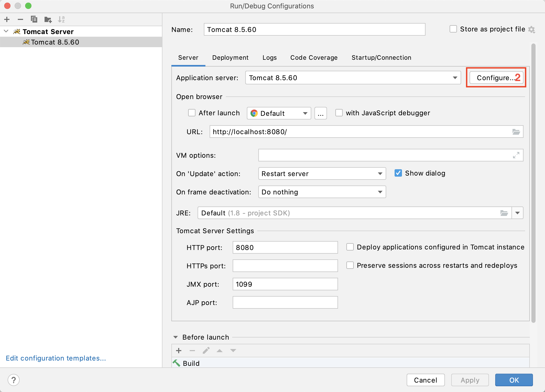The width and height of the screenshot is (545, 392).
Task: Select the Build task row
Action: pos(351,363)
